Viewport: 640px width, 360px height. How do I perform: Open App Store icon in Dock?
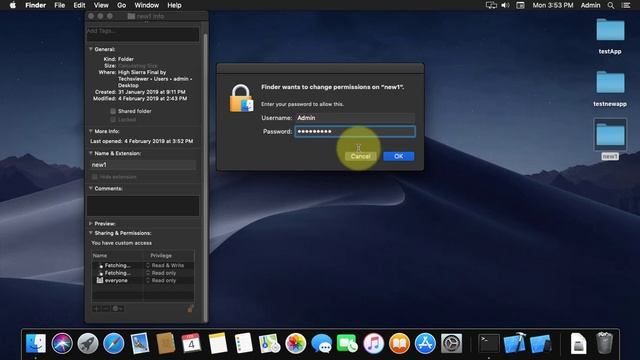425,343
